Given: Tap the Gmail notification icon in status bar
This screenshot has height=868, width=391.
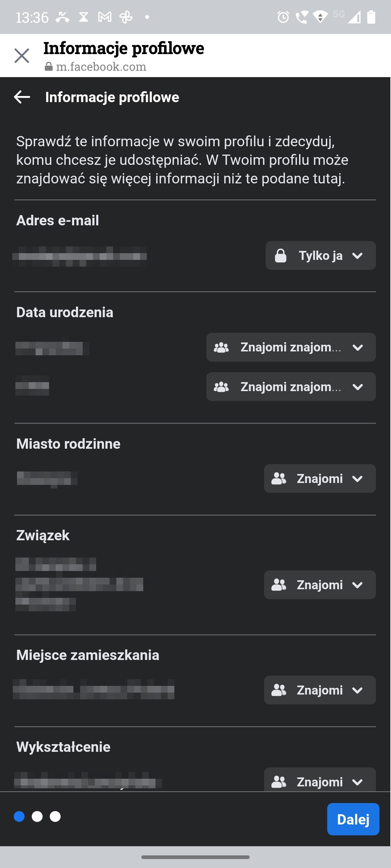Looking at the screenshot, I should coord(104,17).
